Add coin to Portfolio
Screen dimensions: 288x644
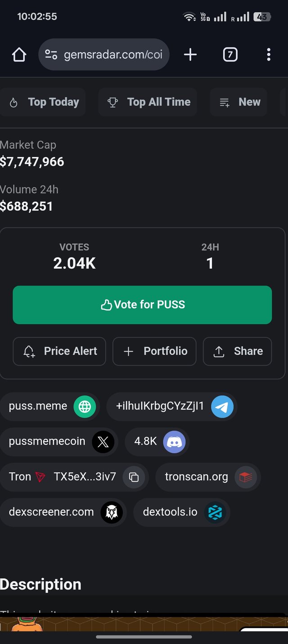pyautogui.click(x=154, y=351)
